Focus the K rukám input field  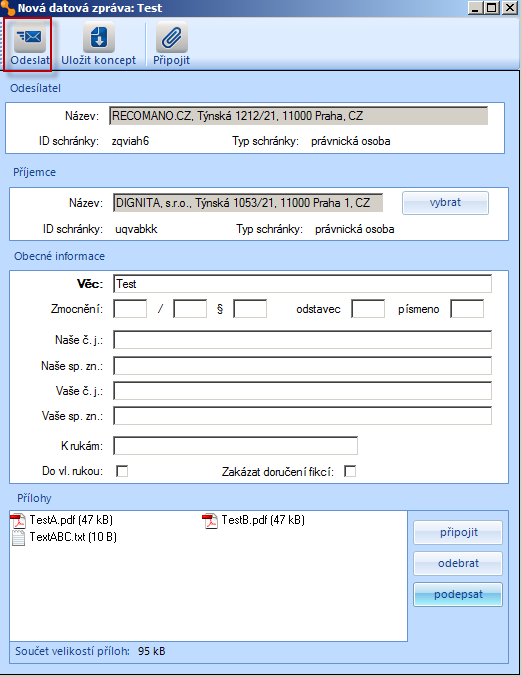tap(235, 446)
